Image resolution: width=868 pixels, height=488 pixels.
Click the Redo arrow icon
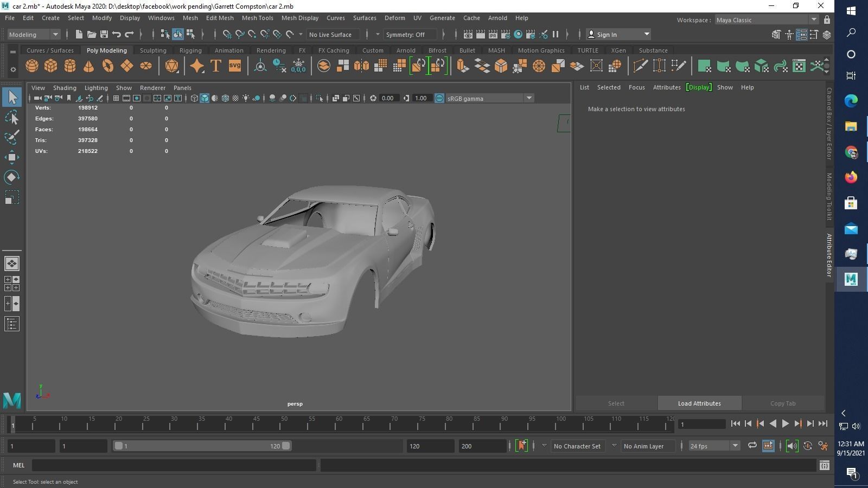129,34
